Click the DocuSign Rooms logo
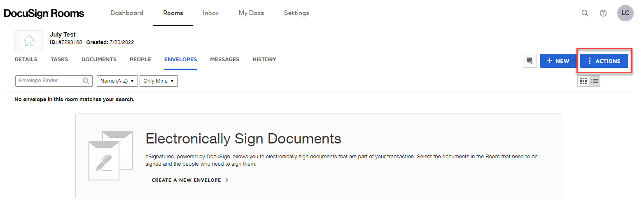This screenshot has width=644, height=208. (44, 13)
